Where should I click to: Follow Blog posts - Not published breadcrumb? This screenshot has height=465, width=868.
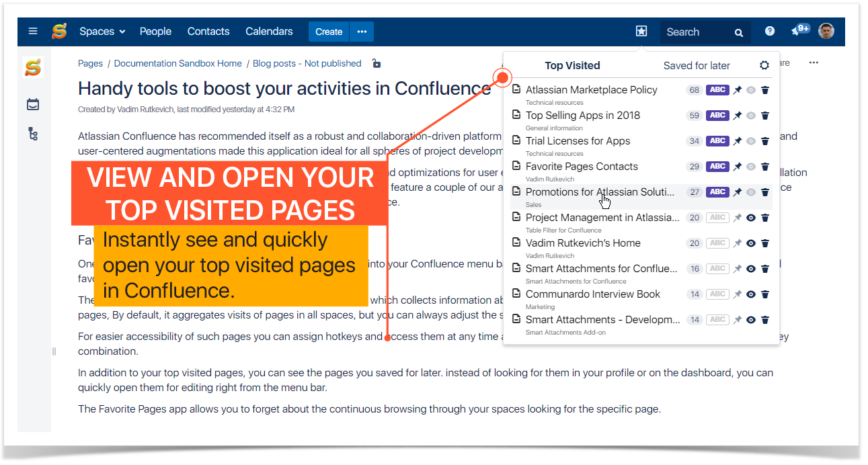coord(307,63)
